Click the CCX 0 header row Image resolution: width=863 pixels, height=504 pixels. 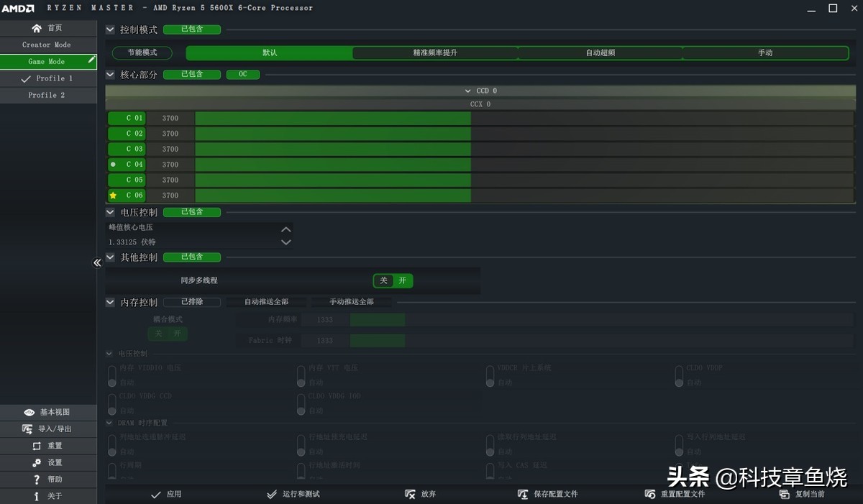pyautogui.click(x=480, y=104)
